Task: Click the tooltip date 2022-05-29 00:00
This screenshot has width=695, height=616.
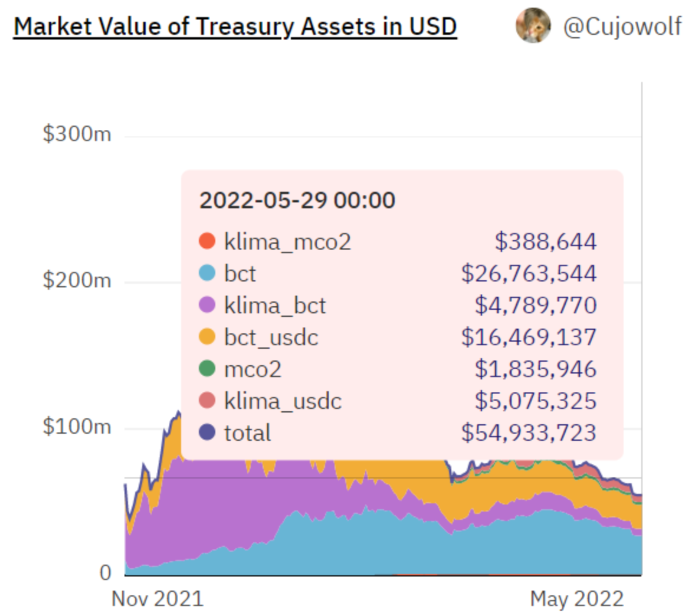Action: [x=297, y=201]
